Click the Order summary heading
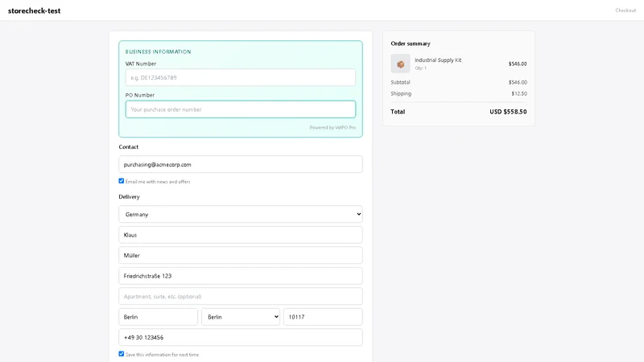The height and width of the screenshot is (362, 644). [411, 43]
